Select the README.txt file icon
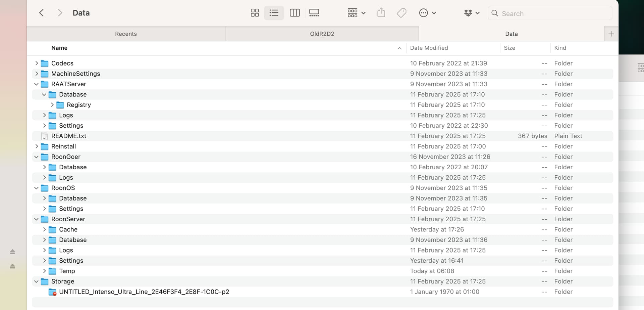Screen dimensions: 644x310 tap(44, 136)
